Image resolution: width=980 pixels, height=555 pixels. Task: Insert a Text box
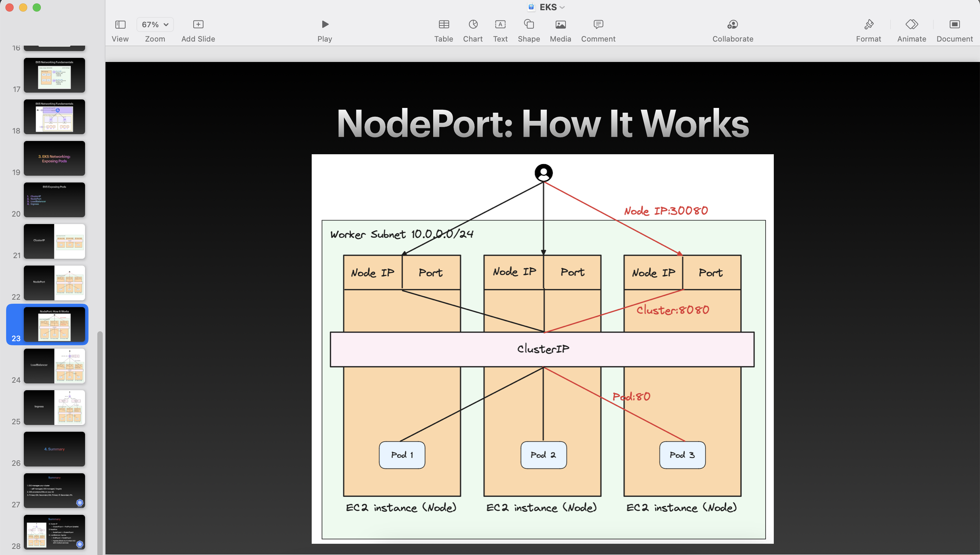(500, 25)
